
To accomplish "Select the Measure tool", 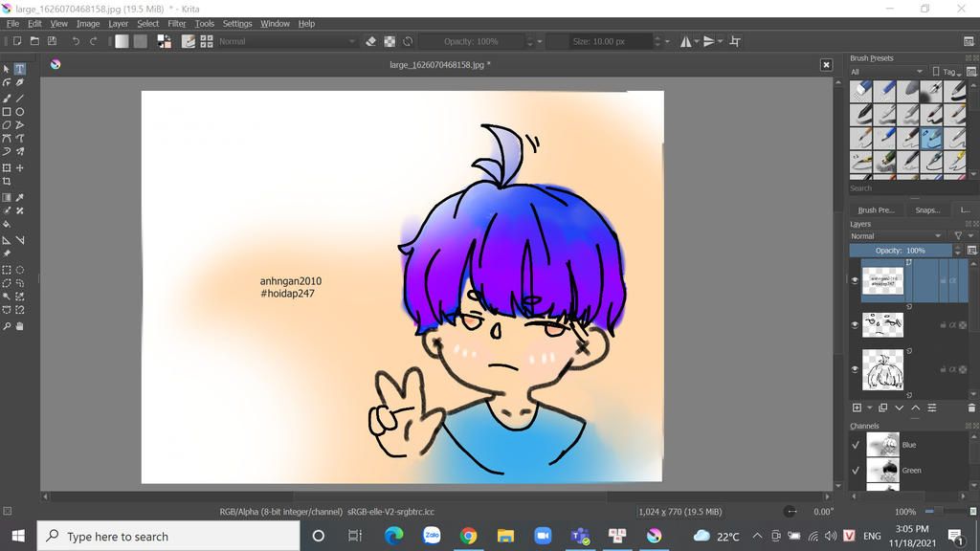I will point(20,240).
